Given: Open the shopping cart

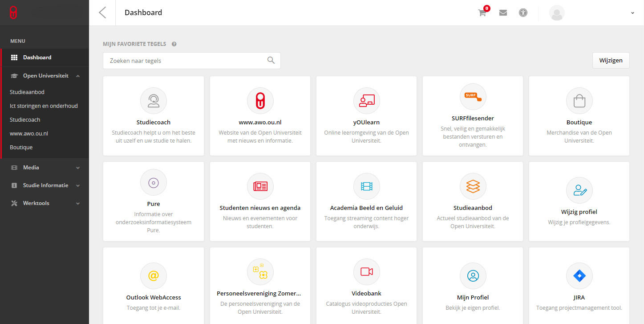Looking at the screenshot, I should 482,13.
